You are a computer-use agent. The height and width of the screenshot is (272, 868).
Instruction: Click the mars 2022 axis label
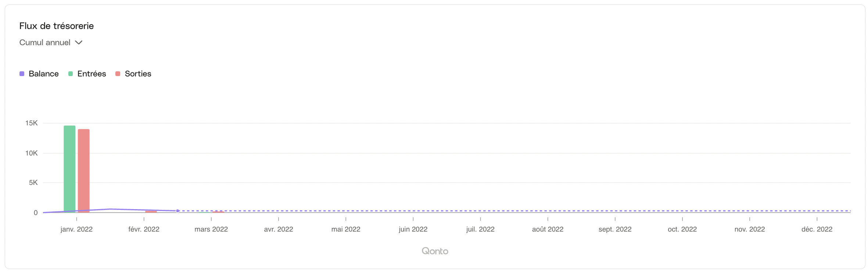(211, 229)
